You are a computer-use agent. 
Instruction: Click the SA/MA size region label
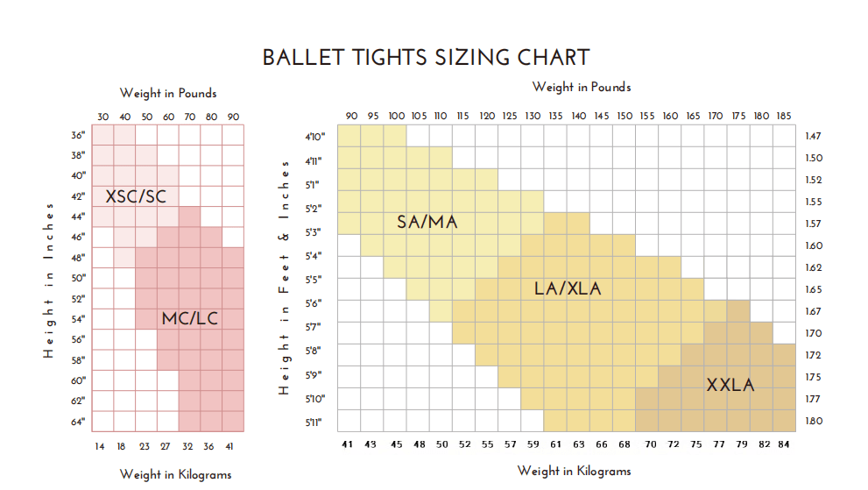[x=427, y=222]
